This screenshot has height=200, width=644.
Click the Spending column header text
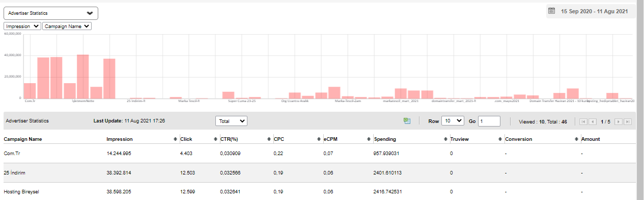pyautogui.click(x=385, y=139)
